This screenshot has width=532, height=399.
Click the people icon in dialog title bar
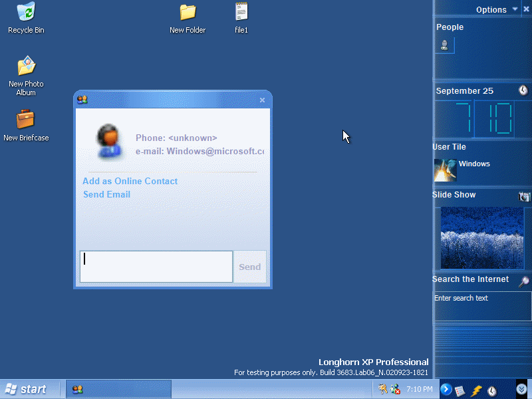(82, 100)
